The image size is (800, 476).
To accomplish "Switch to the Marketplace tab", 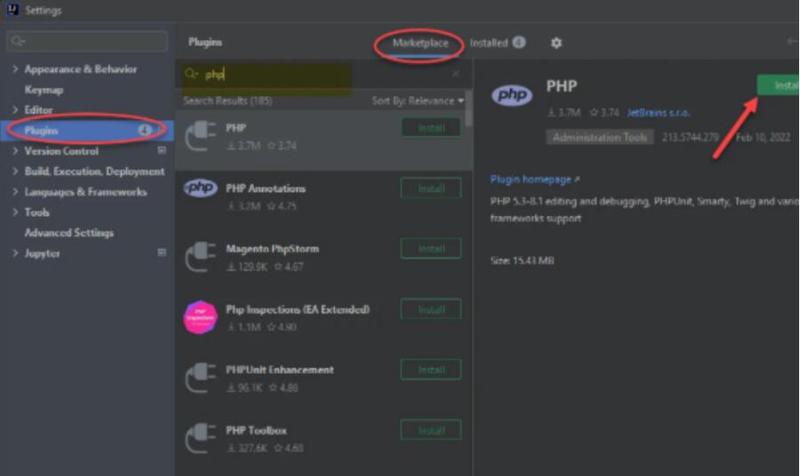I will coord(420,43).
